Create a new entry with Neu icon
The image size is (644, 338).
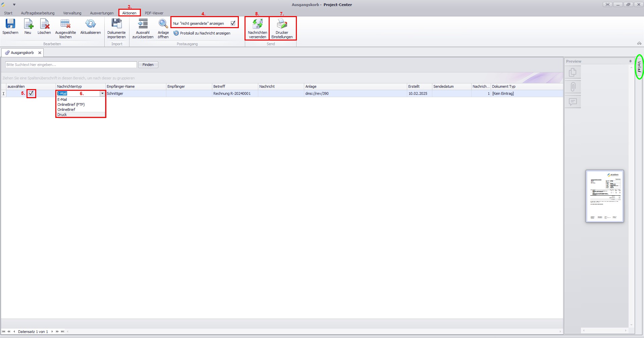(x=28, y=24)
